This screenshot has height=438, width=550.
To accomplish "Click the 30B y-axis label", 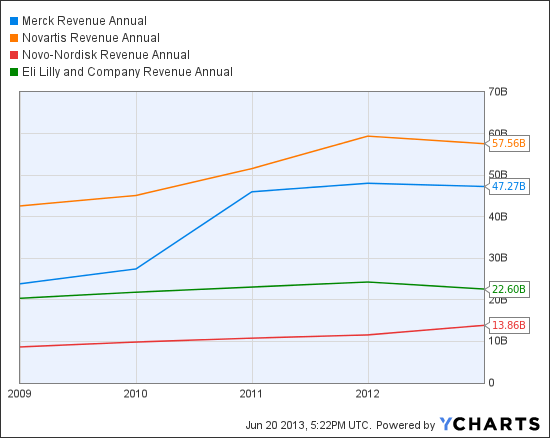I will coord(498,258).
